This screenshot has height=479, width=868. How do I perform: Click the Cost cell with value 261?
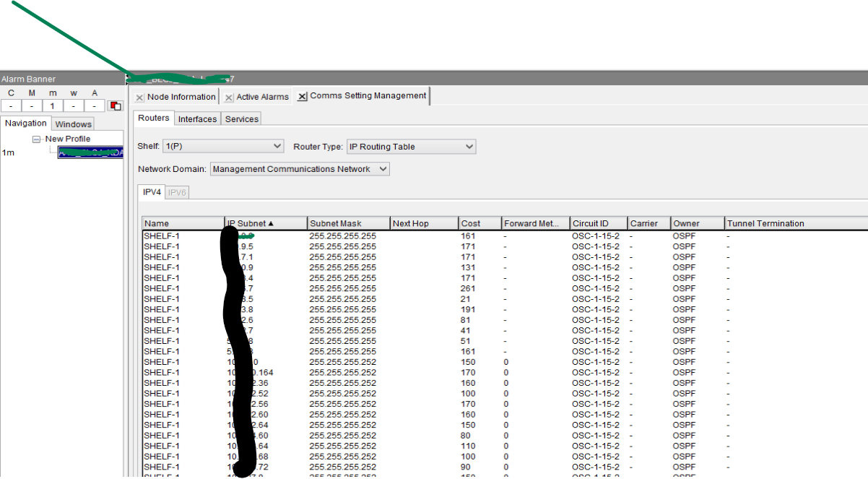point(468,288)
